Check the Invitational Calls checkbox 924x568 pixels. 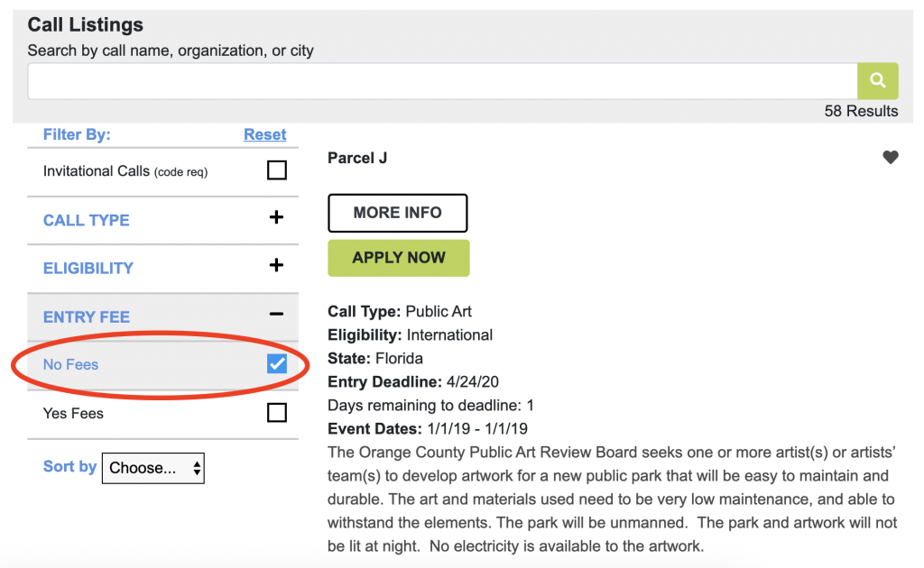pos(277,169)
